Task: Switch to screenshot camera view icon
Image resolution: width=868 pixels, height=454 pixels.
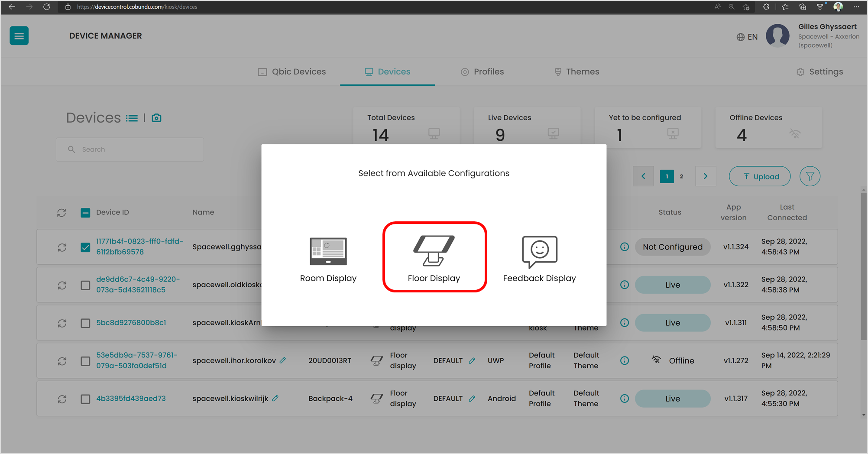Action: pyautogui.click(x=156, y=118)
